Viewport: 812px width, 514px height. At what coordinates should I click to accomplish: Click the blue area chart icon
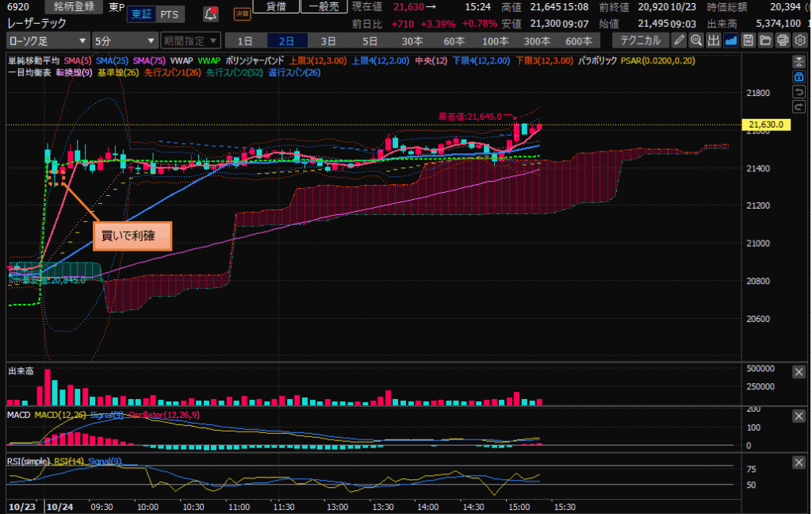coord(731,40)
